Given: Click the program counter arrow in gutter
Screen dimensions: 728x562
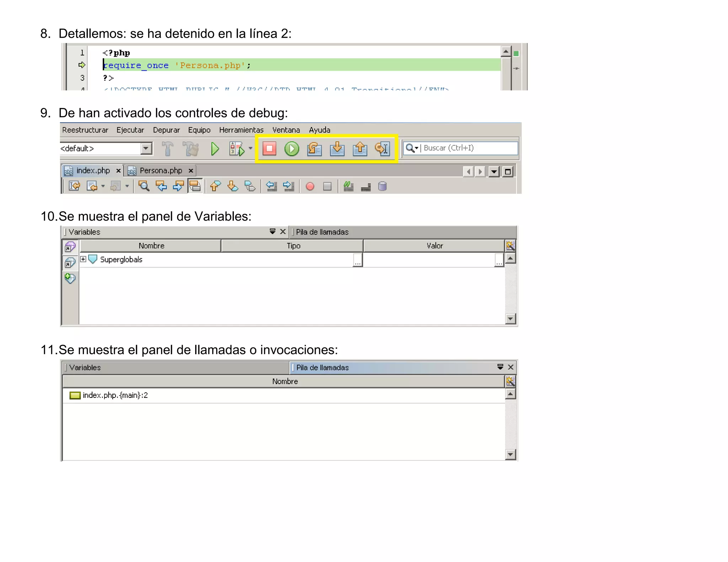Looking at the screenshot, I should [x=82, y=65].
